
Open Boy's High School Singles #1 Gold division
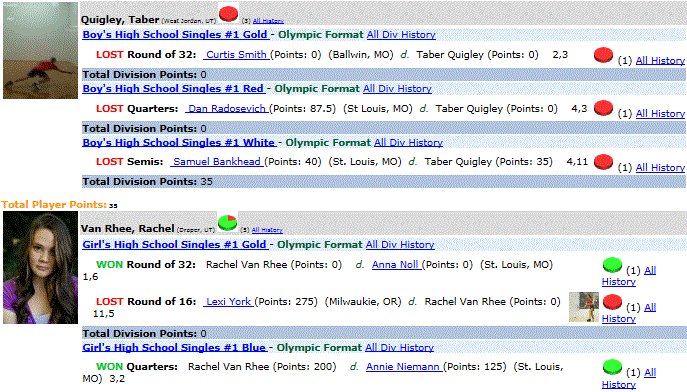[x=175, y=35]
